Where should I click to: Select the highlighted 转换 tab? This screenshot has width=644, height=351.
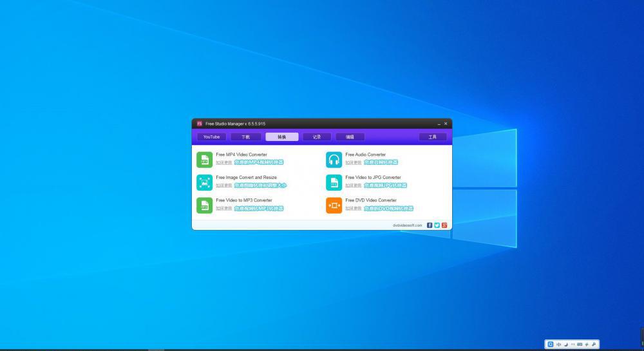tap(282, 137)
